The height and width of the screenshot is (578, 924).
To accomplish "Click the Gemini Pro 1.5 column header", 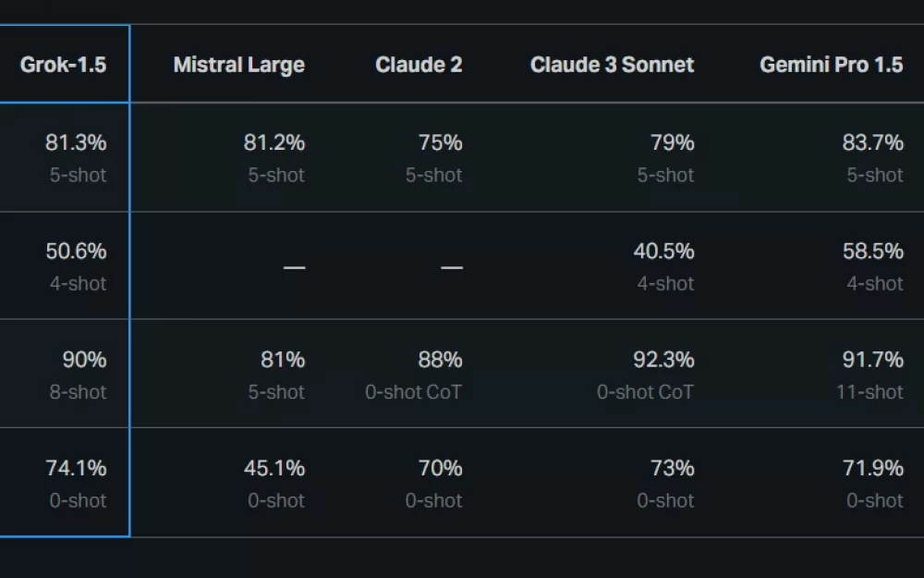I will 831,65.
